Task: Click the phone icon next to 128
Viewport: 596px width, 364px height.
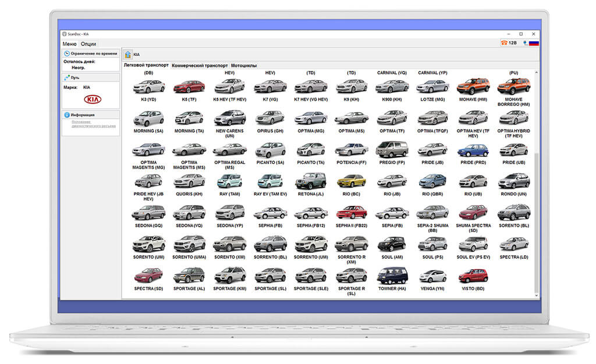Action: coord(504,43)
